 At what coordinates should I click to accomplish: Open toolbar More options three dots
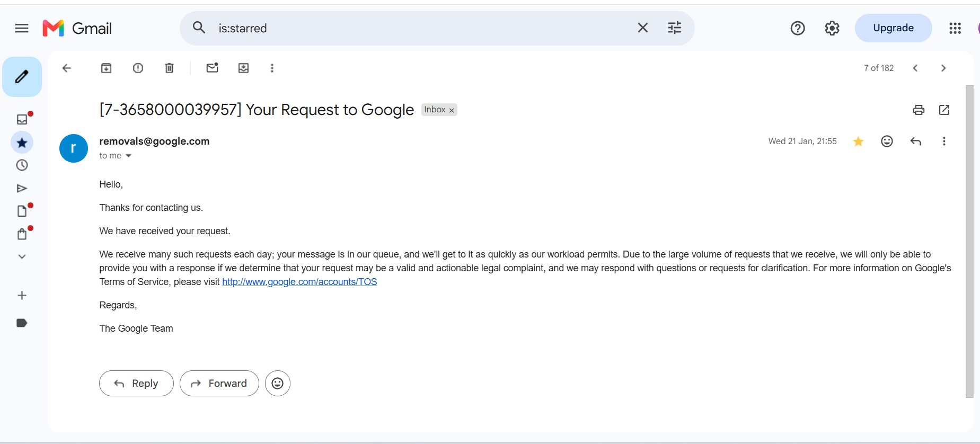point(272,68)
